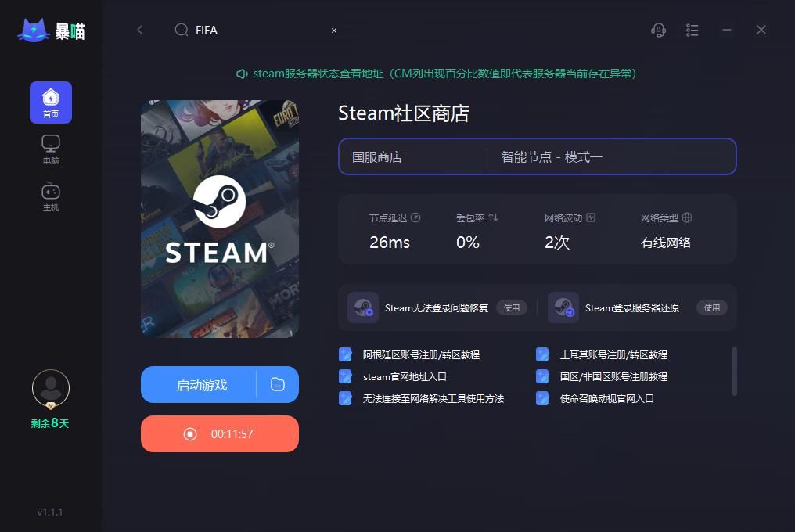Click the tutorial list scrollbar
Image resolution: width=795 pixels, height=532 pixels.
735,372
